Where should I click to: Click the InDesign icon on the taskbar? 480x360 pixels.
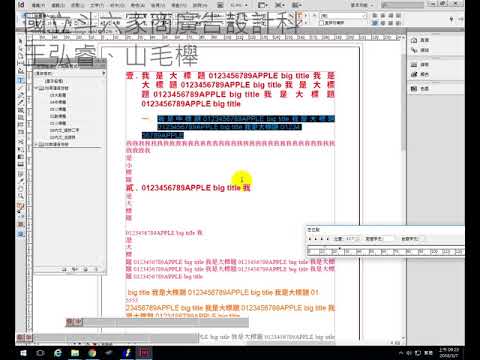click(x=145, y=353)
